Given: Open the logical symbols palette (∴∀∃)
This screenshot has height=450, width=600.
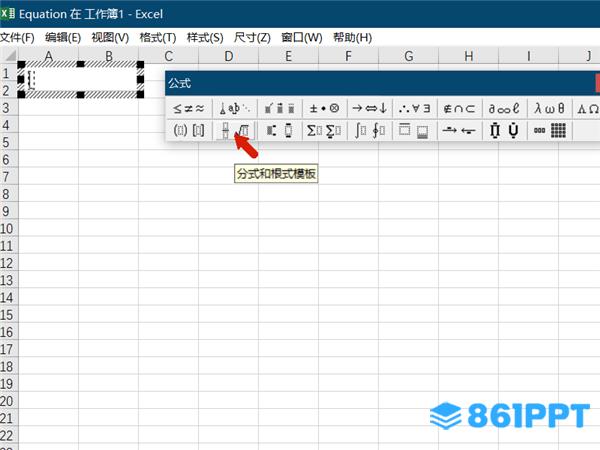Looking at the screenshot, I should 414,109.
